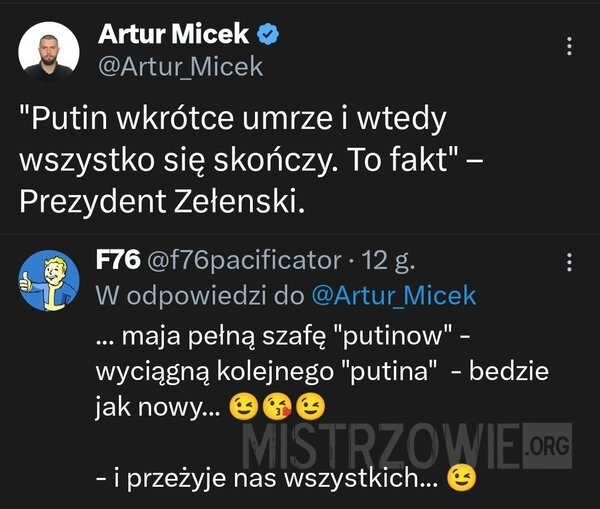Click the Artur Micek display name
Viewport: 600px width, 509px height.
click(174, 34)
